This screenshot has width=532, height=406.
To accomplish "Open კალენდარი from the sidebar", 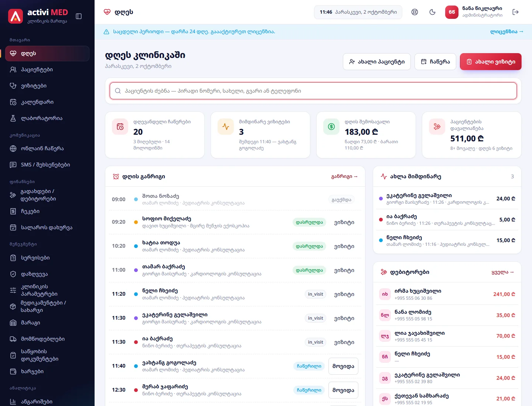I will pos(47,102).
